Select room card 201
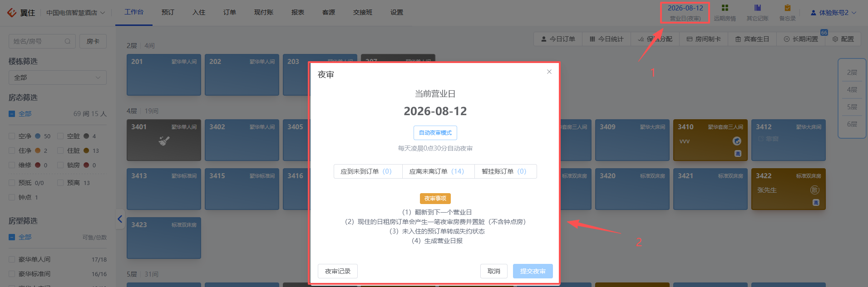The image size is (868, 287). coord(164,75)
